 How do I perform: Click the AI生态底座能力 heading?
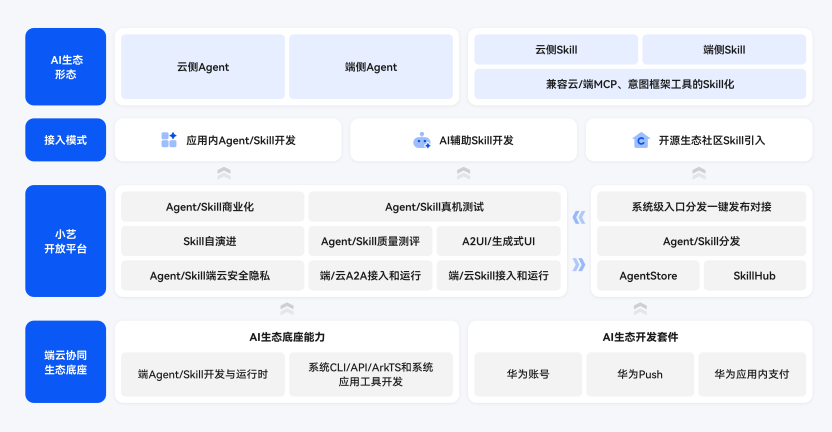coord(287,337)
